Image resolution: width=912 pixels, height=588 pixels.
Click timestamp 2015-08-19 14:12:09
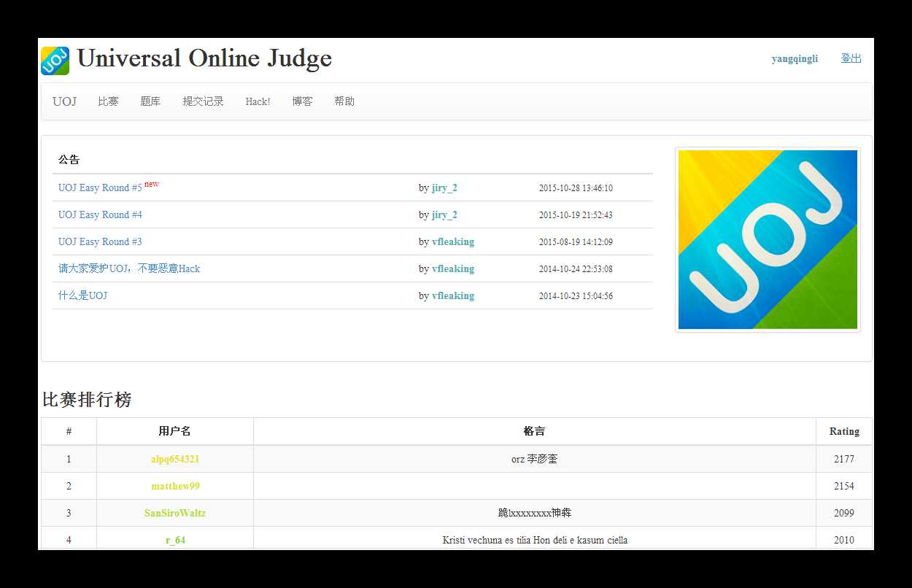(576, 242)
